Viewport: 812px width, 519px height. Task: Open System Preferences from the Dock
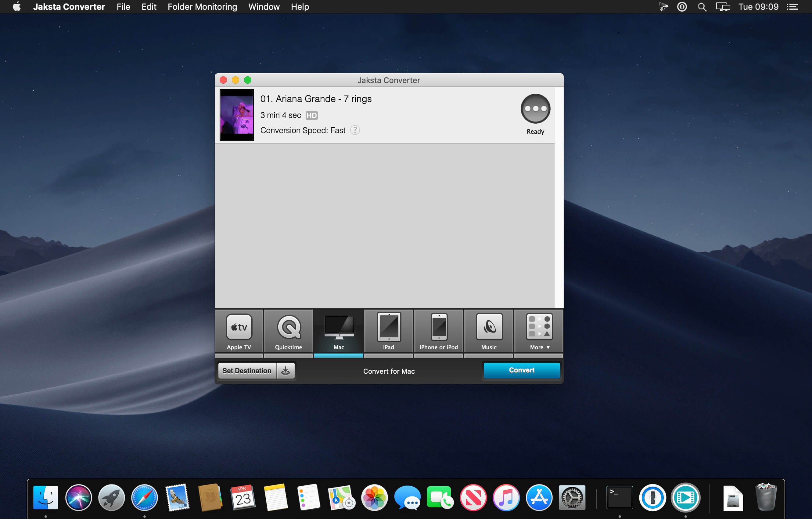572,497
